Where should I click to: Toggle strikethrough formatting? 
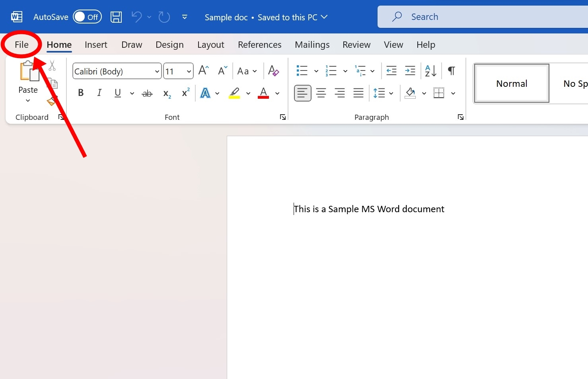pyautogui.click(x=147, y=94)
